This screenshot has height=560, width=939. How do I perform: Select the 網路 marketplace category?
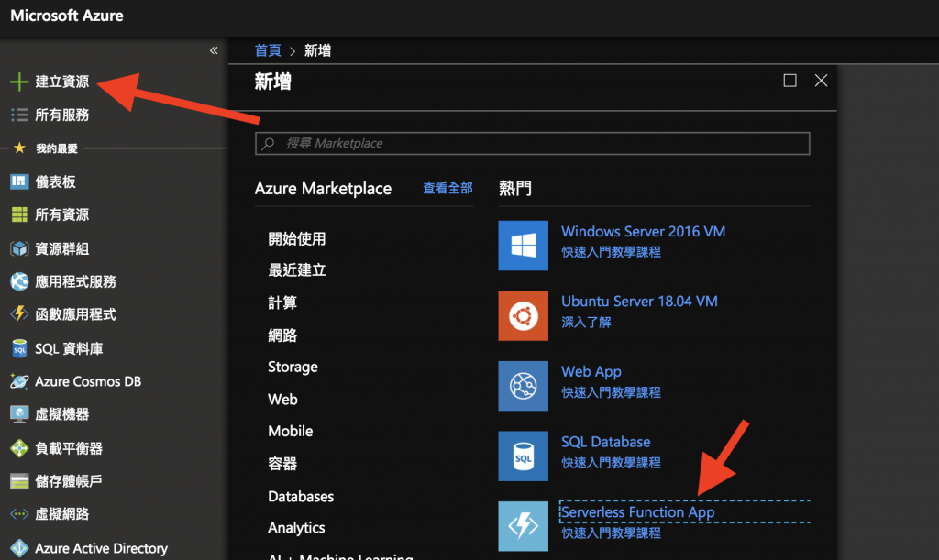pos(282,335)
